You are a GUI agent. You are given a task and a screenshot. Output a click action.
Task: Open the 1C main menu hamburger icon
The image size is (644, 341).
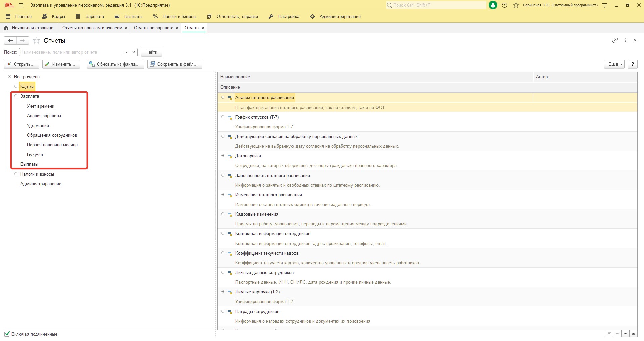pyautogui.click(x=21, y=5)
